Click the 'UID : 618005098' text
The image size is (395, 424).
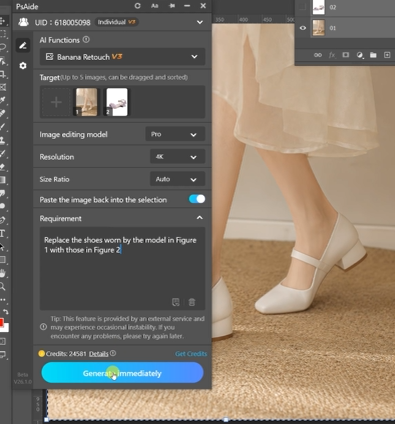pyautogui.click(x=62, y=22)
